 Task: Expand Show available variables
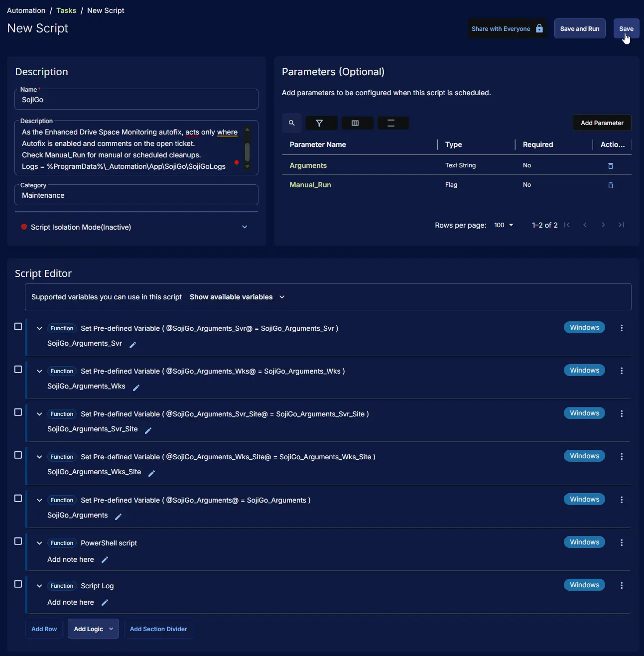[x=237, y=297]
